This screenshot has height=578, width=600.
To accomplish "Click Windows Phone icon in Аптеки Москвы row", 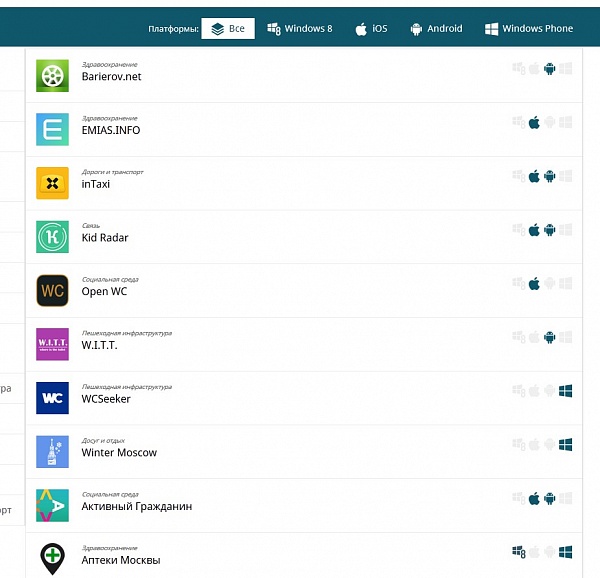I will 566,552.
